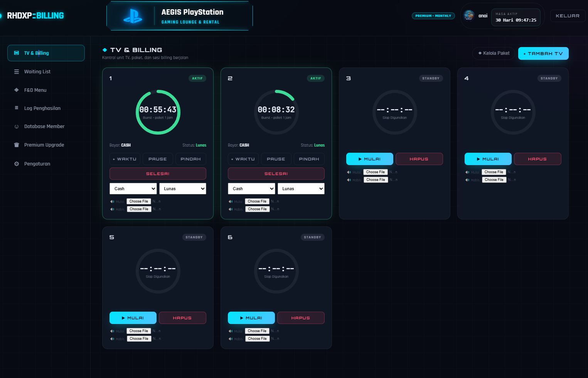
Task: Click PINDAH on TV 1
Action: point(190,159)
